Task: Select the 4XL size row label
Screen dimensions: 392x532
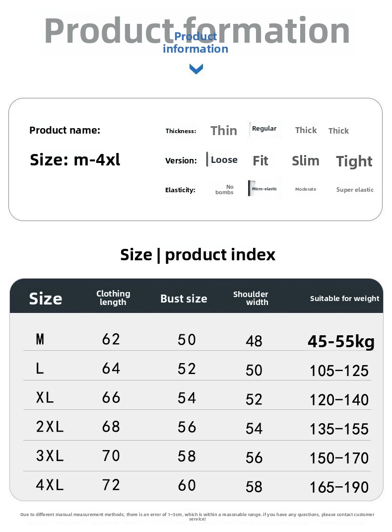Action: tap(50, 485)
